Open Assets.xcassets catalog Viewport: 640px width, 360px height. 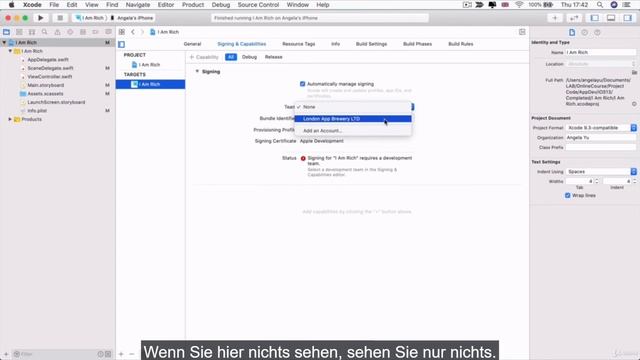[x=45, y=94]
